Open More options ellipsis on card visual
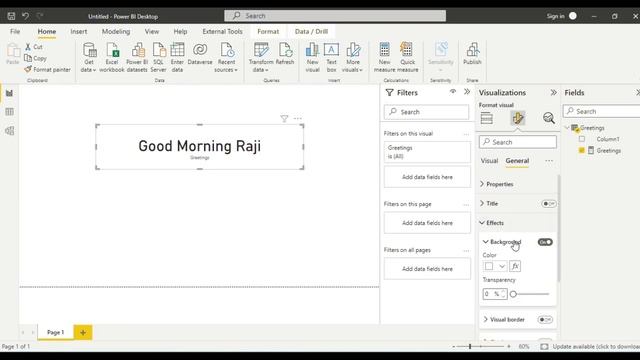 click(298, 119)
